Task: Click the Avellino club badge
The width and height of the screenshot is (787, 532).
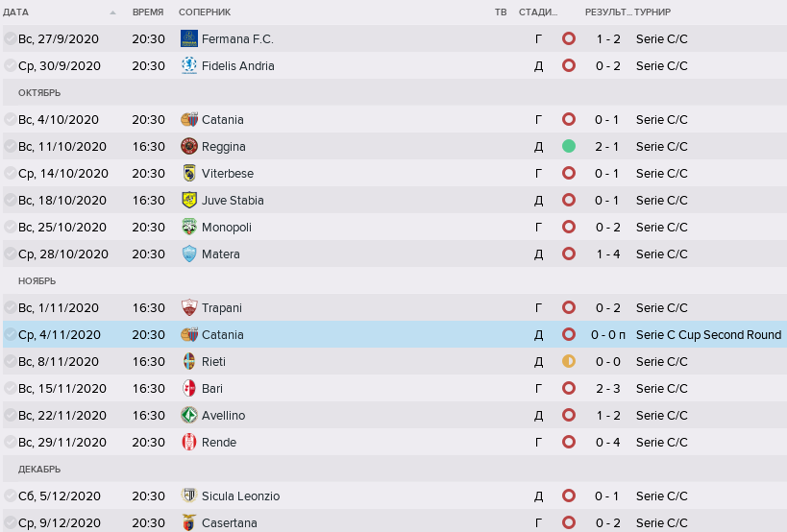Action: point(188,416)
